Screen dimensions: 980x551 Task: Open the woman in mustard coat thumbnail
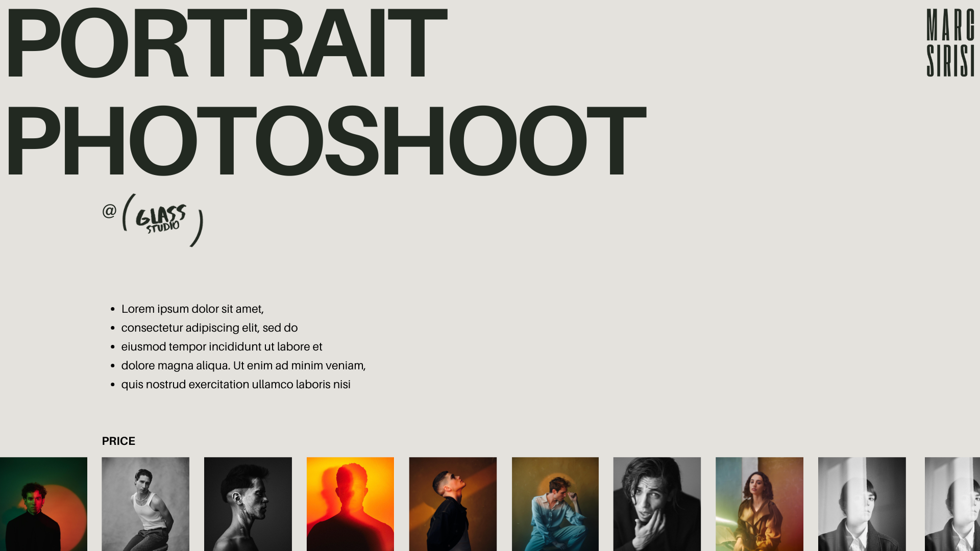(759, 504)
